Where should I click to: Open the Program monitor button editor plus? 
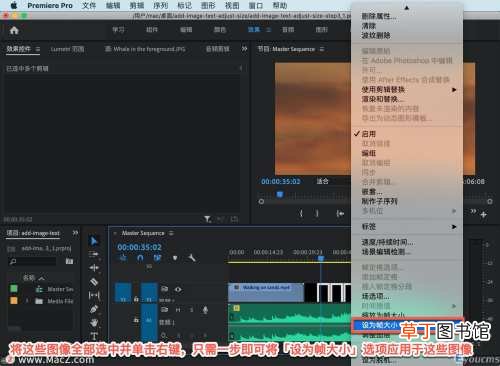pos(484,215)
